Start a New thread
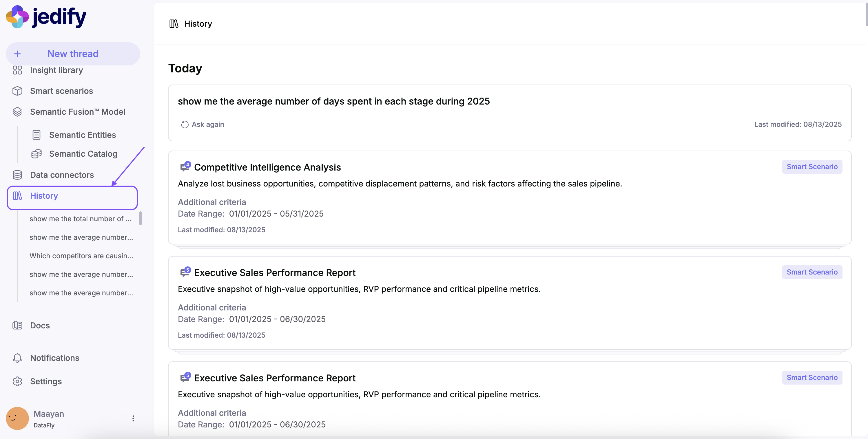 [x=73, y=54]
